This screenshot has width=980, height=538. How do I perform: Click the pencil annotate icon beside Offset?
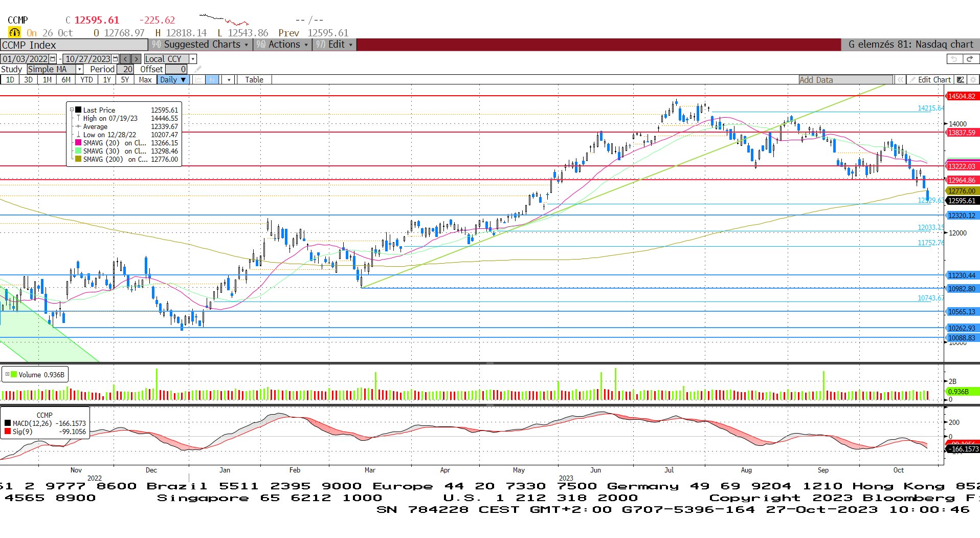[x=198, y=69]
